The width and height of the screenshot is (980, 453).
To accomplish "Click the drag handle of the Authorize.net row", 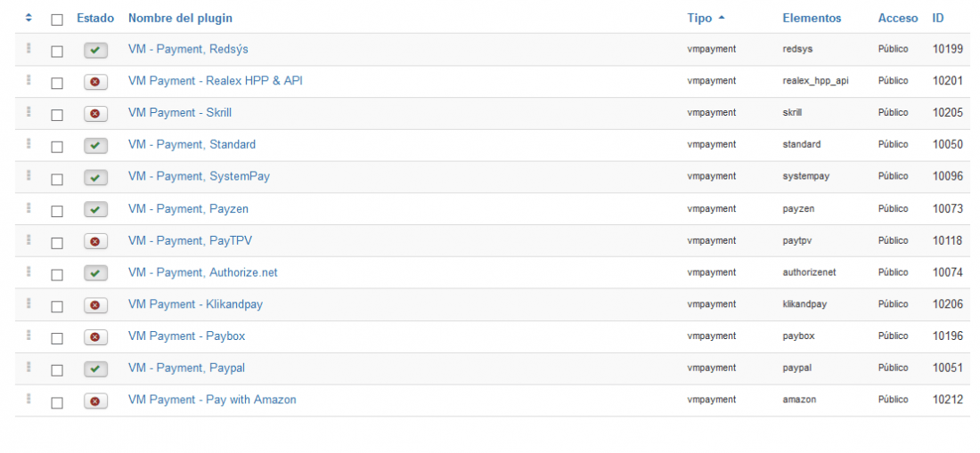I will click(29, 271).
